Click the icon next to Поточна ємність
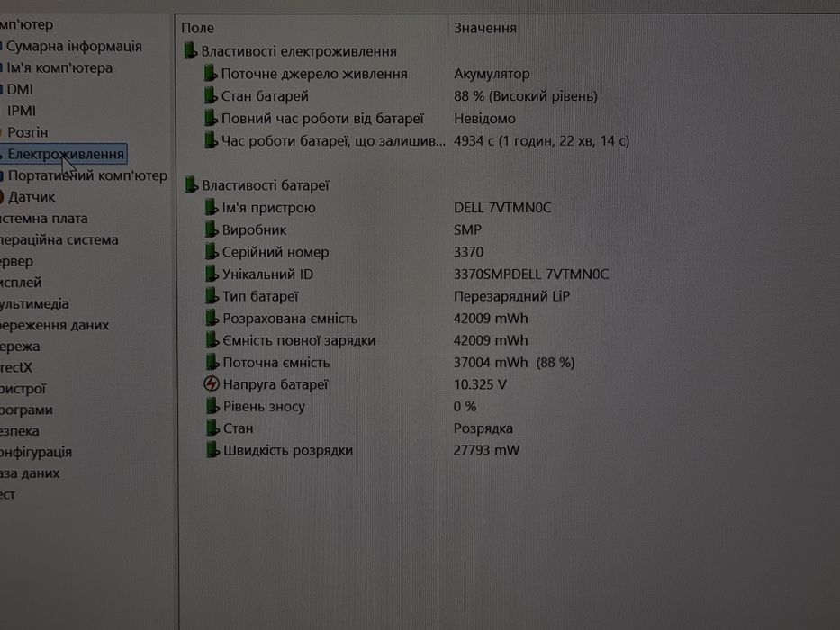 click(212, 362)
